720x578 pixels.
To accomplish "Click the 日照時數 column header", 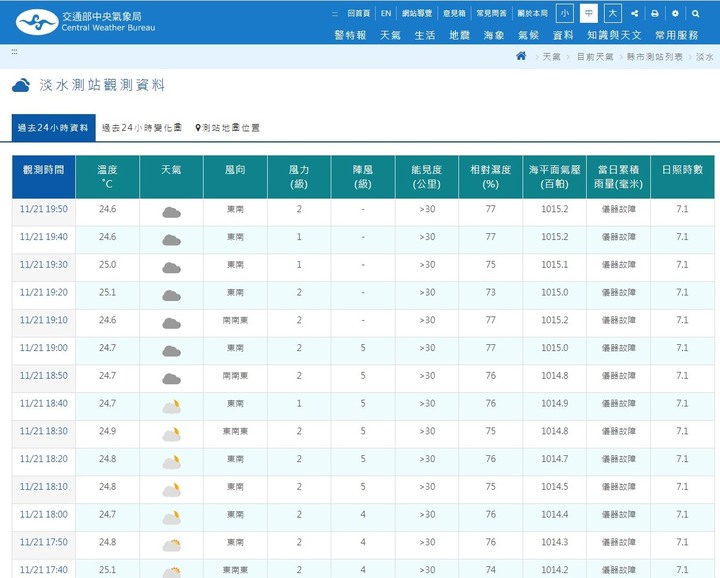I will pos(682,177).
